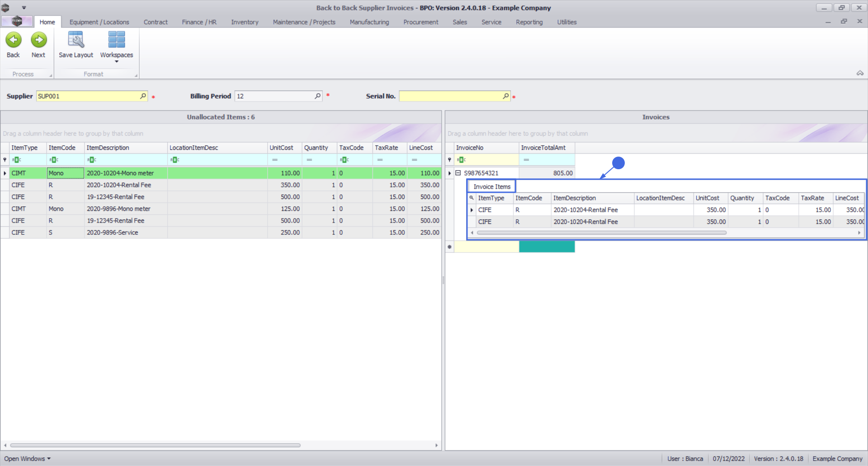Click the green Next arrow icon
Screen dimensions: 868x466
[39, 40]
